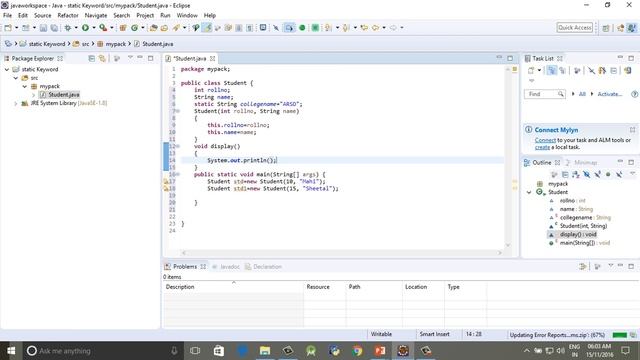The height and width of the screenshot is (360, 640).
Task: Open the Back navigation history dropdown arrow
Action: click(x=384, y=28)
